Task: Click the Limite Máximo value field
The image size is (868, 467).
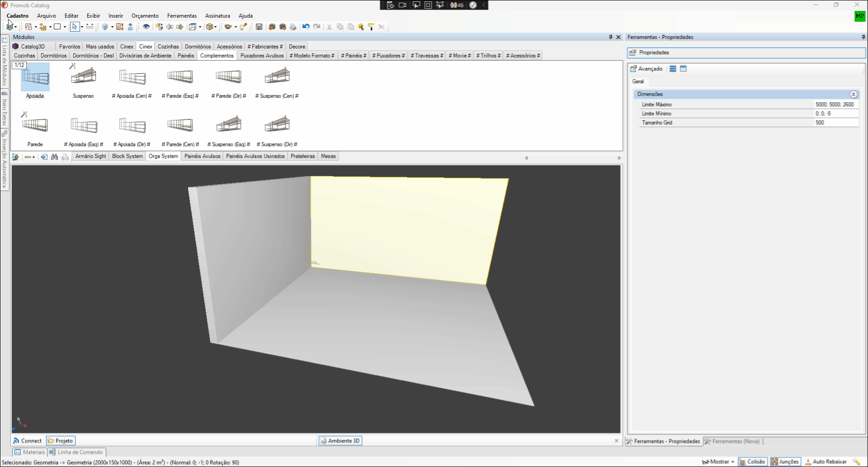Action: point(836,105)
